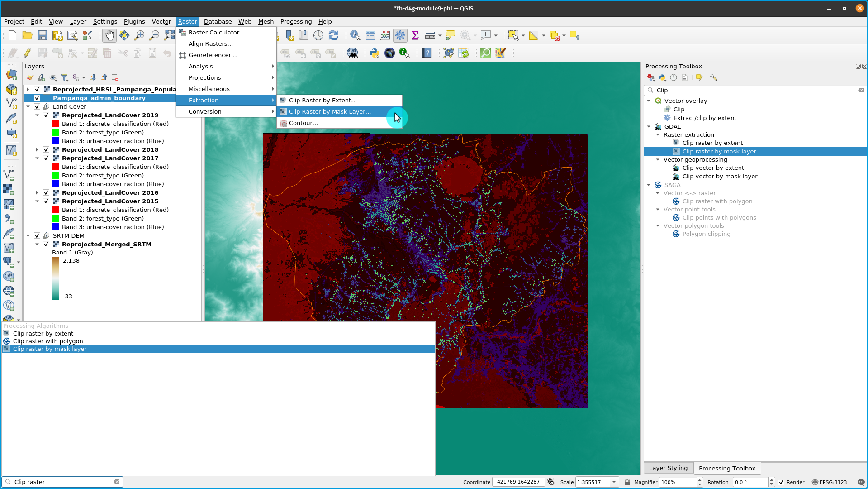
Task: Collapse the Land Cover group
Action: [28, 106]
